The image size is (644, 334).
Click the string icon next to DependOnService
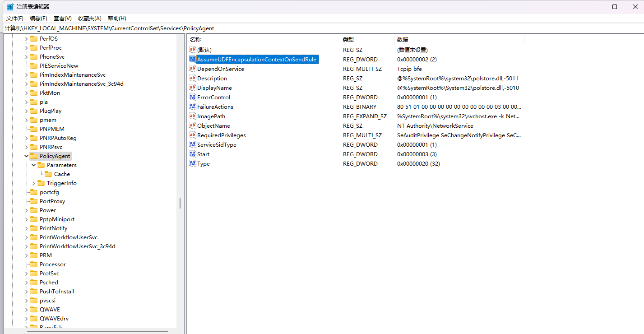tap(193, 69)
